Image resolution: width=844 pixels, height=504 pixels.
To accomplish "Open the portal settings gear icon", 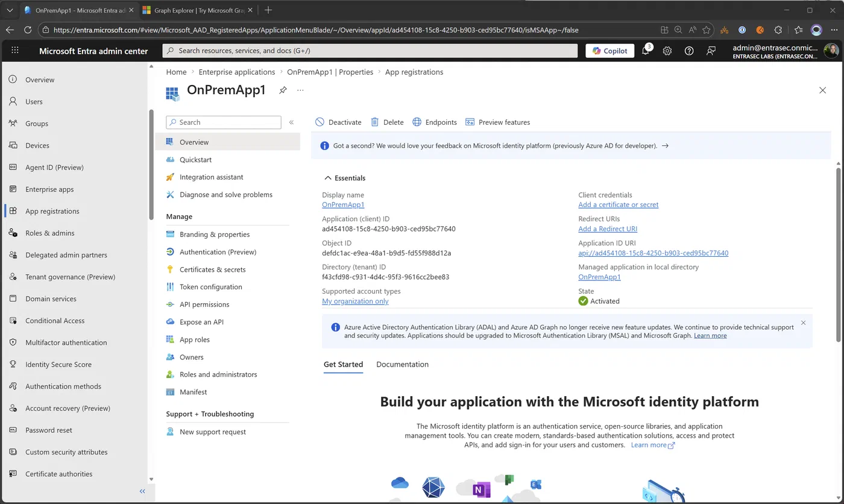I will [x=667, y=51].
